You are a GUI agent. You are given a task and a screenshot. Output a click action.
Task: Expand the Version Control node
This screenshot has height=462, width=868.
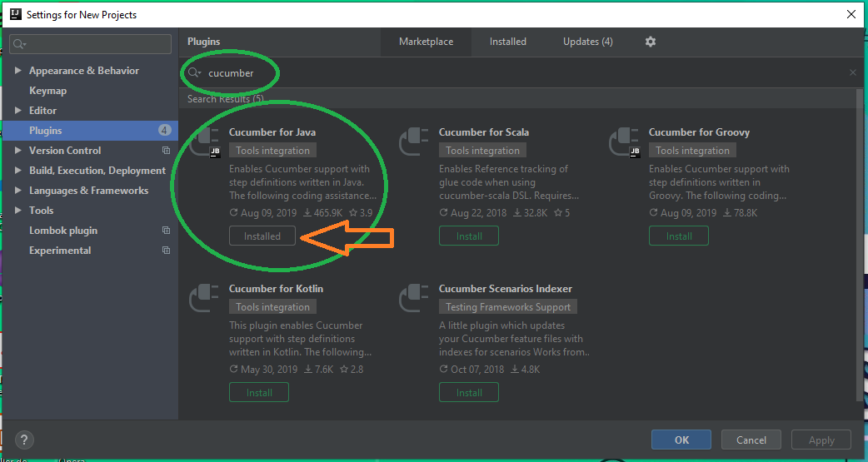tap(18, 151)
